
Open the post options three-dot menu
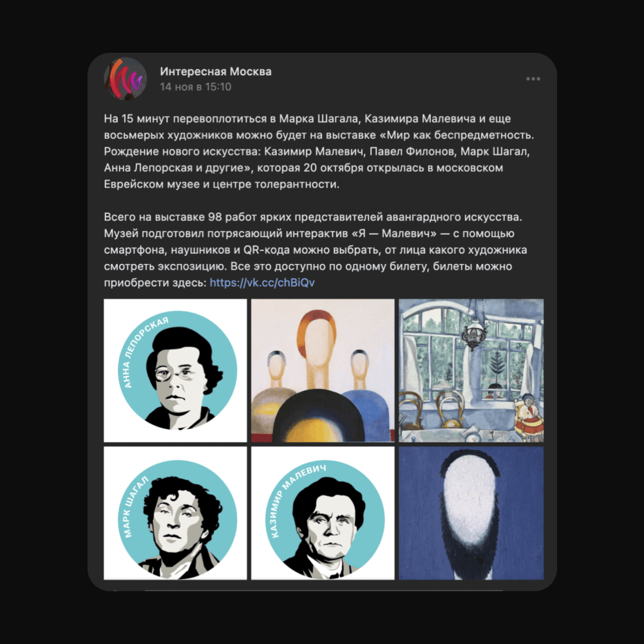click(533, 79)
